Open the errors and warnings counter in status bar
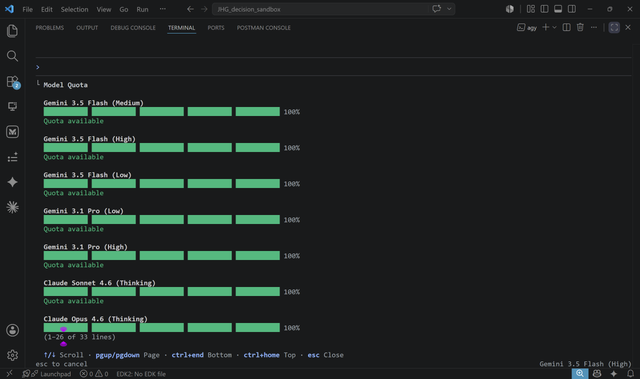The height and width of the screenshot is (379, 640). tap(94, 374)
